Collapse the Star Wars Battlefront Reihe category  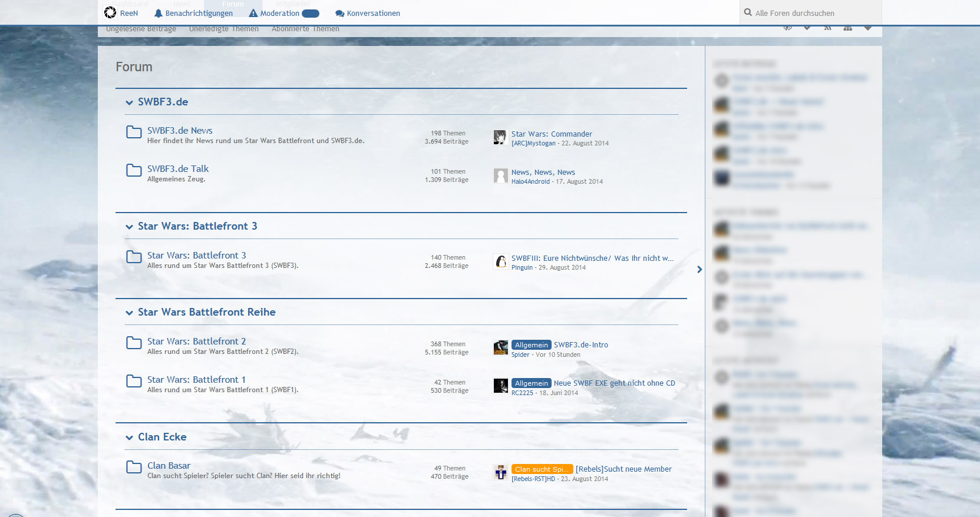click(129, 313)
